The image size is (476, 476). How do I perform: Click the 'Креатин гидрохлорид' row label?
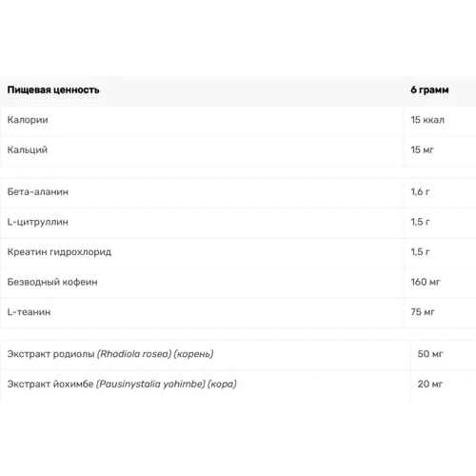coord(59,252)
